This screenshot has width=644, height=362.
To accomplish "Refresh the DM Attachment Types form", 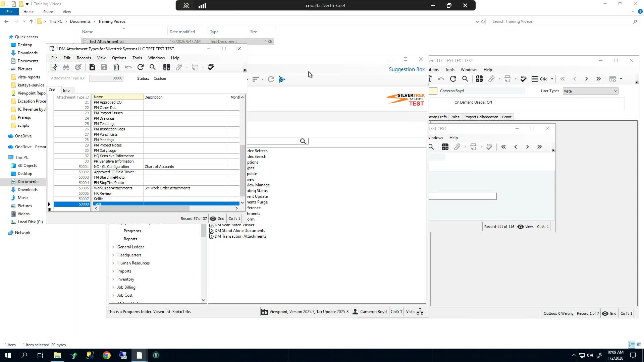I will tap(141, 67).
